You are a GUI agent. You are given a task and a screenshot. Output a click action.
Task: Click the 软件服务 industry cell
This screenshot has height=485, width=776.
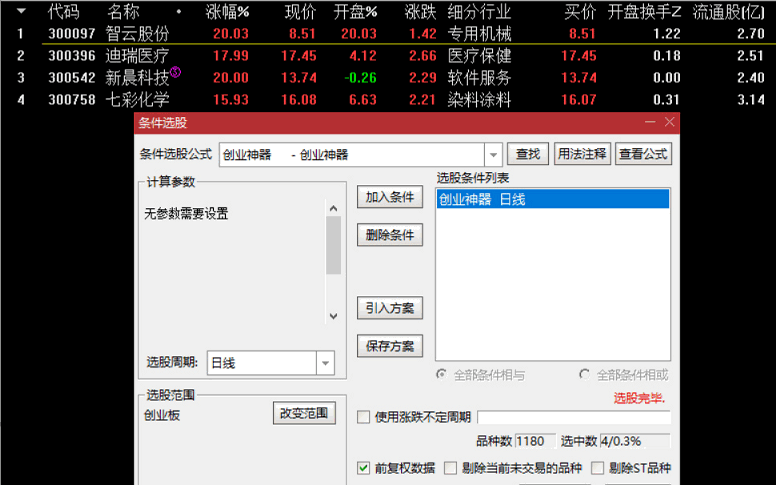(479, 78)
